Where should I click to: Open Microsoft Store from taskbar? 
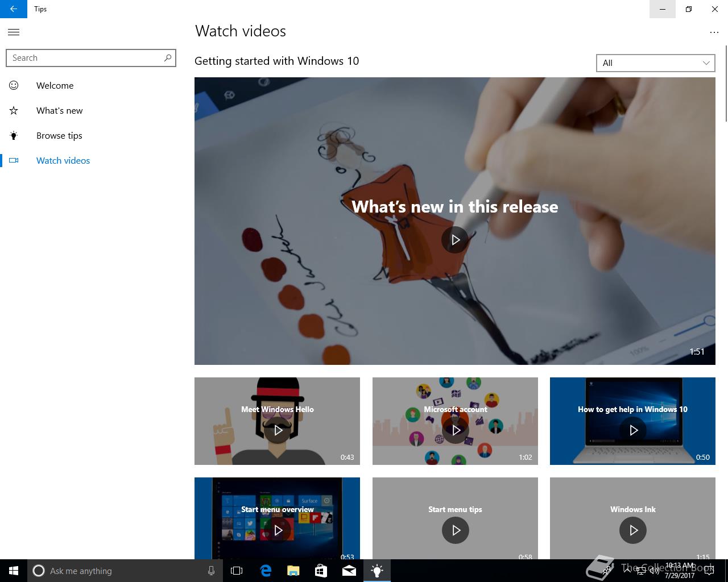pos(321,571)
